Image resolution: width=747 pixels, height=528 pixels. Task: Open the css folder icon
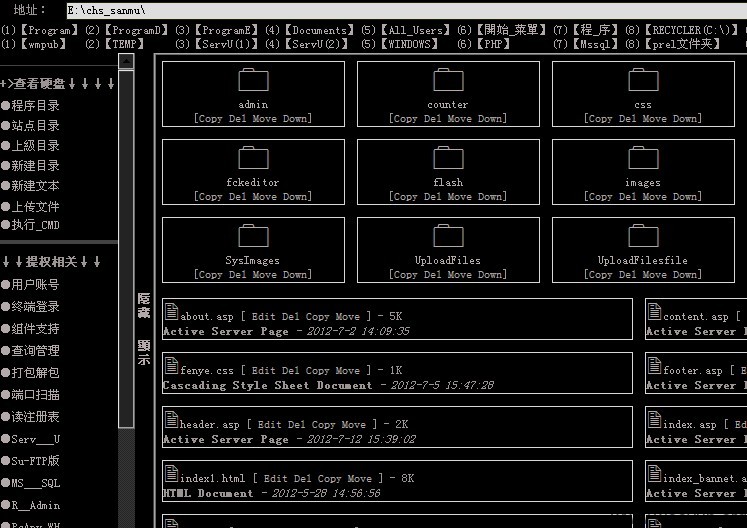tap(644, 80)
